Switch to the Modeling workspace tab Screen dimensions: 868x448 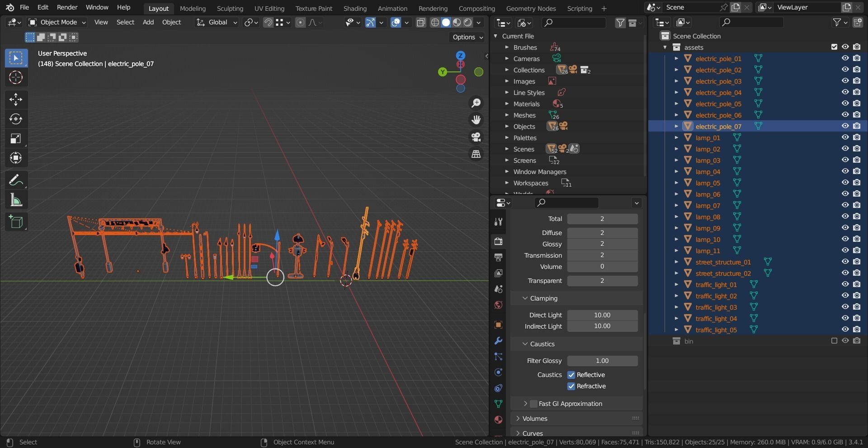tap(193, 8)
